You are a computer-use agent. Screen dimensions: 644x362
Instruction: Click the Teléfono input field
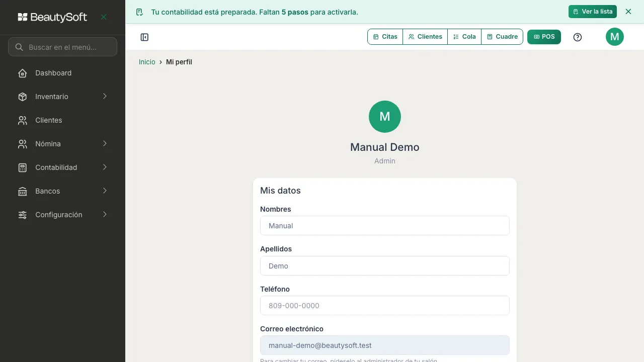(x=385, y=306)
